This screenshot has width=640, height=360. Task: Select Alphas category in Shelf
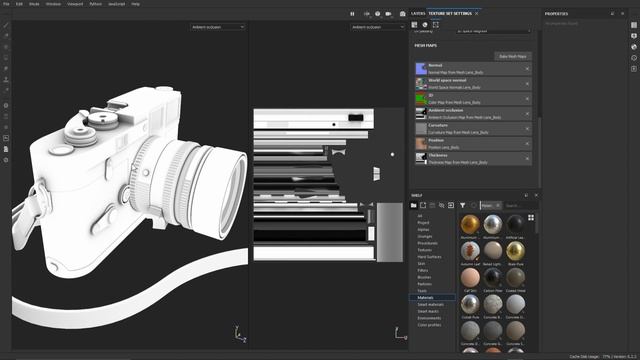point(423,229)
